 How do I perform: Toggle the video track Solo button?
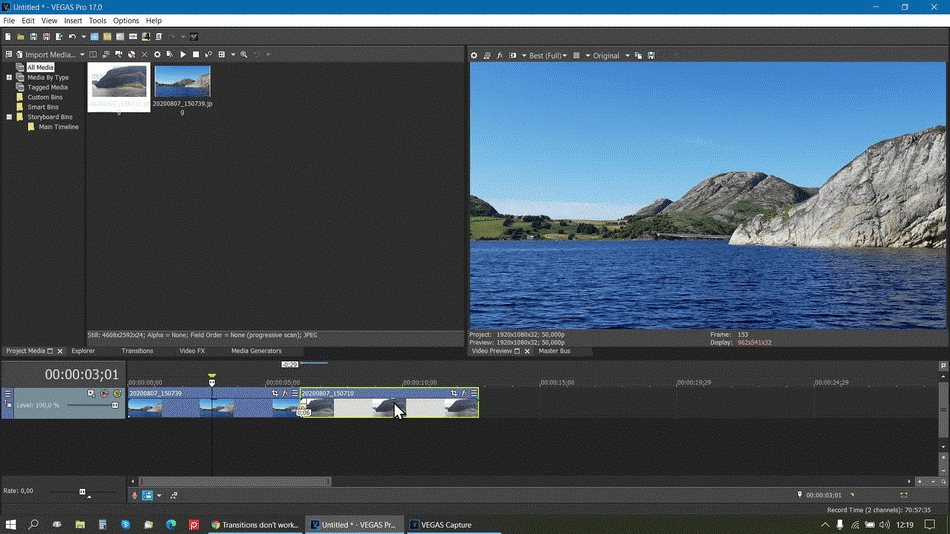click(117, 394)
